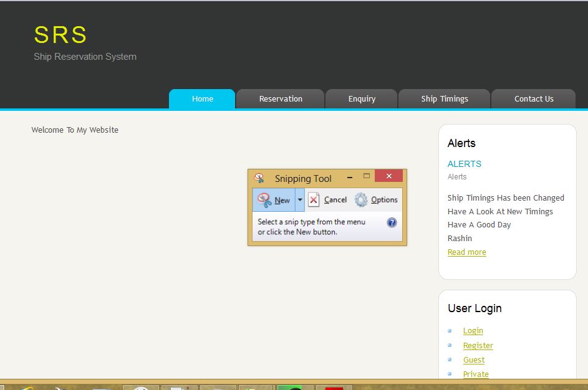Click the blue help question mark icon
588x390 pixels.
(392, 222)
